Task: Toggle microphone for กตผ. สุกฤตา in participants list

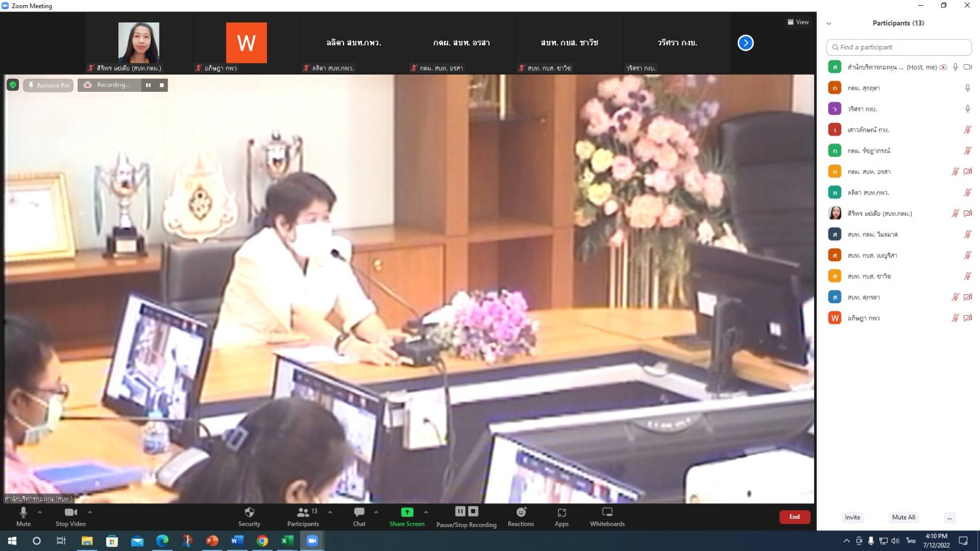Action: pyautogui.click(x=967, y=88)
